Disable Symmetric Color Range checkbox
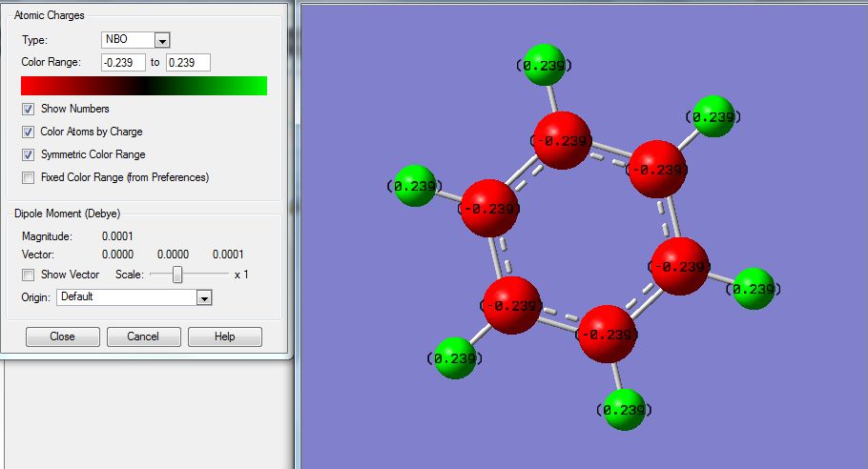Screen dimensions: 868x469 pos(29,154)
